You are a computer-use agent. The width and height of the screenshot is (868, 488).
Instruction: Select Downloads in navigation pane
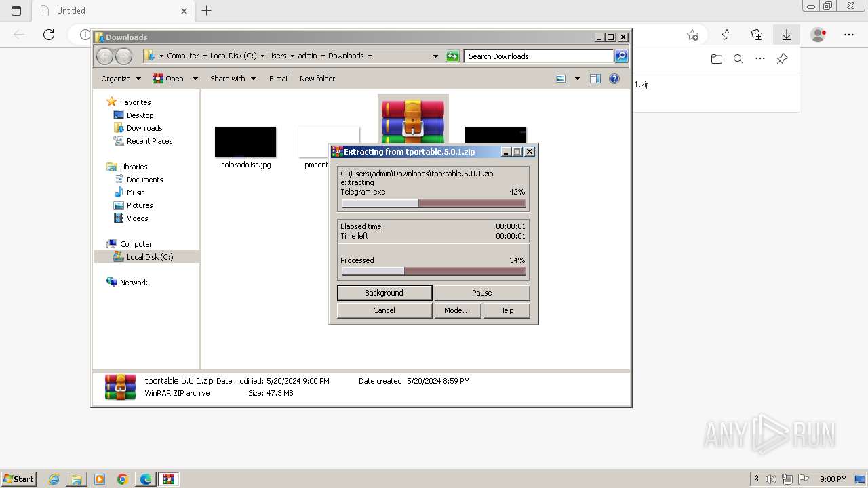144,128
